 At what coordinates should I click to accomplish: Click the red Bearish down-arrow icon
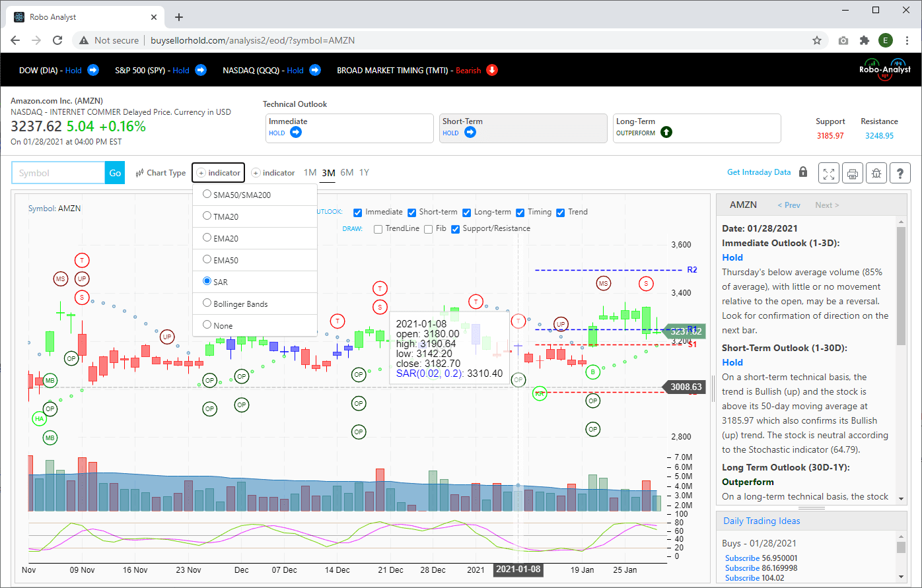pyautogui.click(x=492, y=70)
